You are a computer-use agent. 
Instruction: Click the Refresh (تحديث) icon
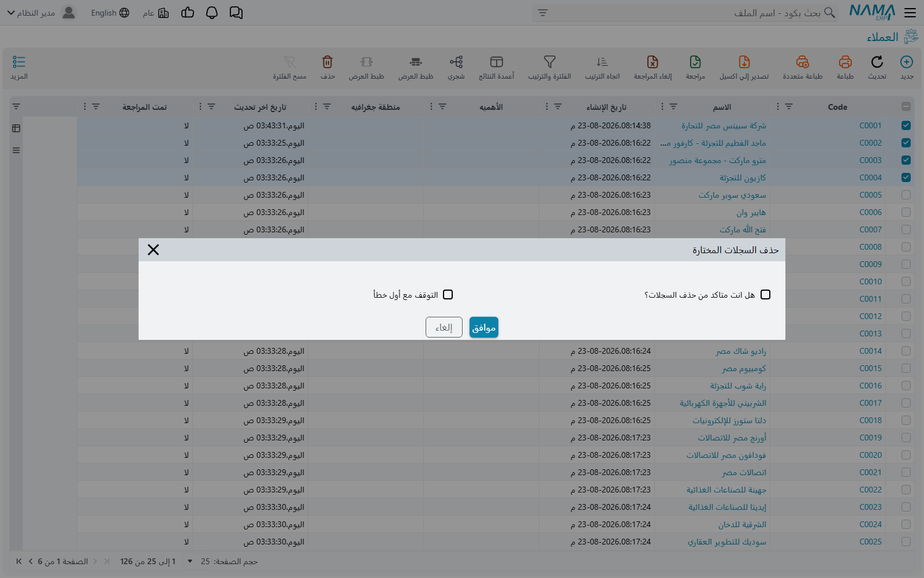[x=877, y=62]
